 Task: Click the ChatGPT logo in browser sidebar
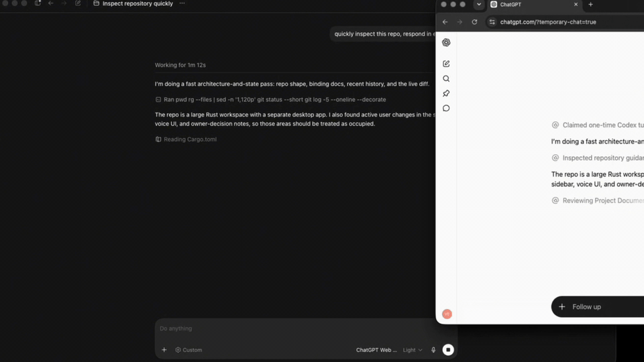[x=446, y=43]
